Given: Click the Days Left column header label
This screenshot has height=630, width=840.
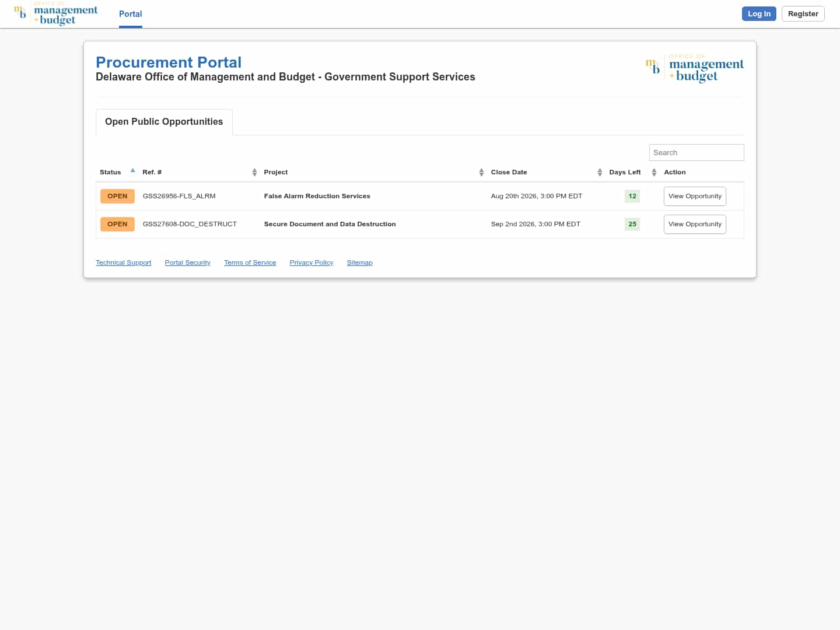Looking at the screenshot, I should click(x=625, y=172).
